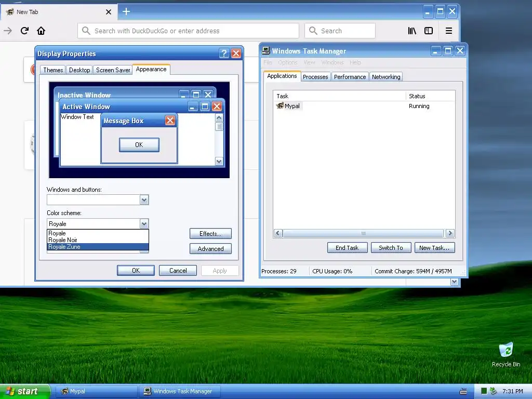The width and height of the screenshot is (532, 399).
Task: Click Windows Task Manager taskbar button
Action: point(180,391)
